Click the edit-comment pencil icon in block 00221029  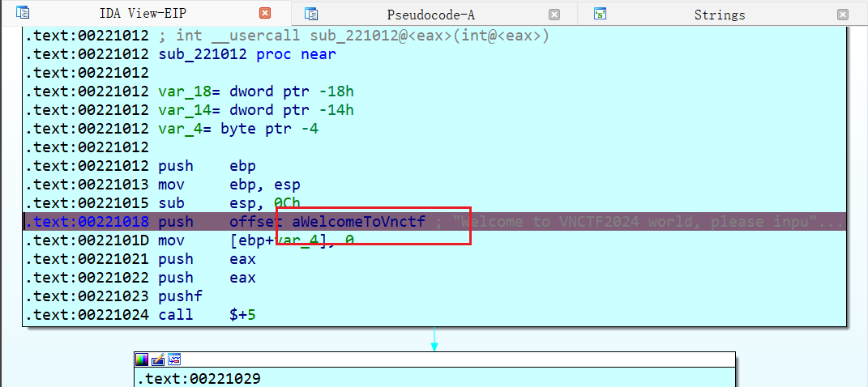click(x=158, y=359)
